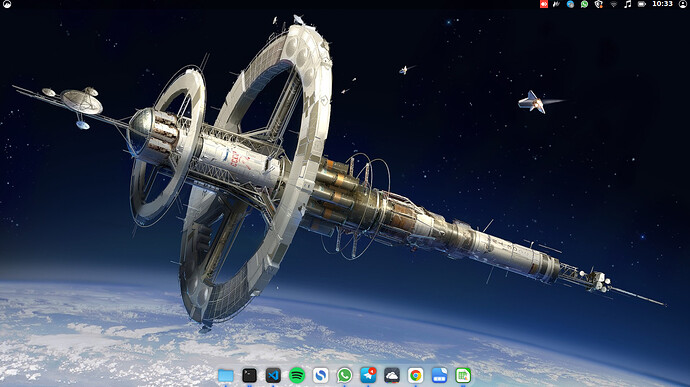Launch Spotify from the dock
The image size is (690, 387).
coord(297,376)
